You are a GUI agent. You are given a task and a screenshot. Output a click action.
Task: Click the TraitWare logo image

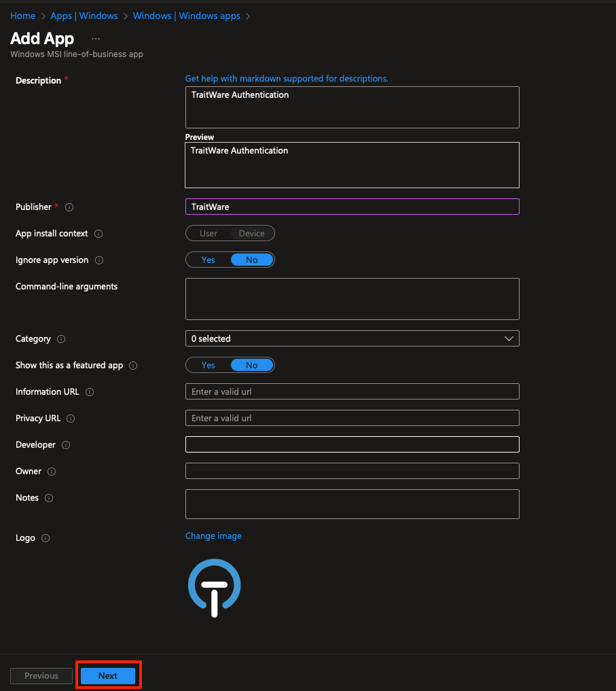click(x=215, y=588)
